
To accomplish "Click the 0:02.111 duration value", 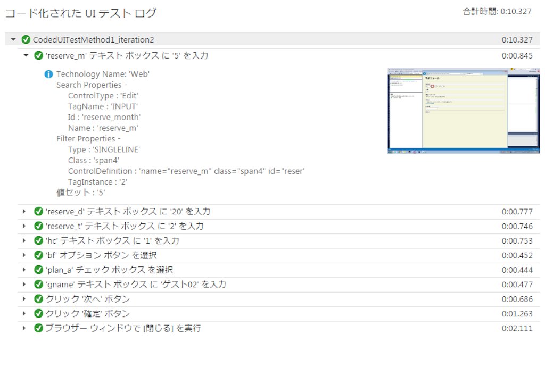I will [x=517, y=329].
